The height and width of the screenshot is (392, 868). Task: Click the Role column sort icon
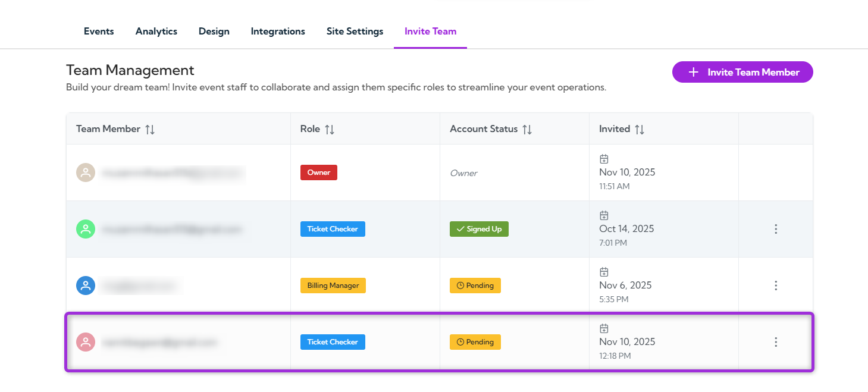coord(330,129)
